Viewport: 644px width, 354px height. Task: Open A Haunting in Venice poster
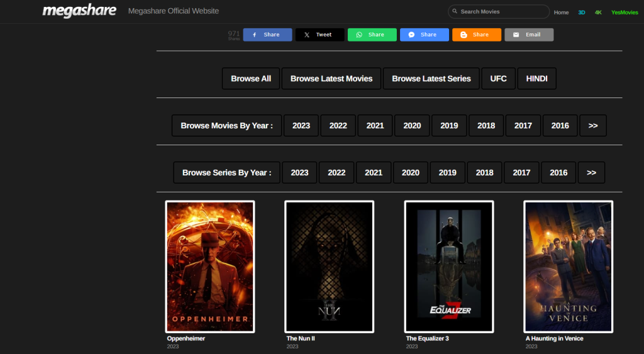(x=569, y=267)
